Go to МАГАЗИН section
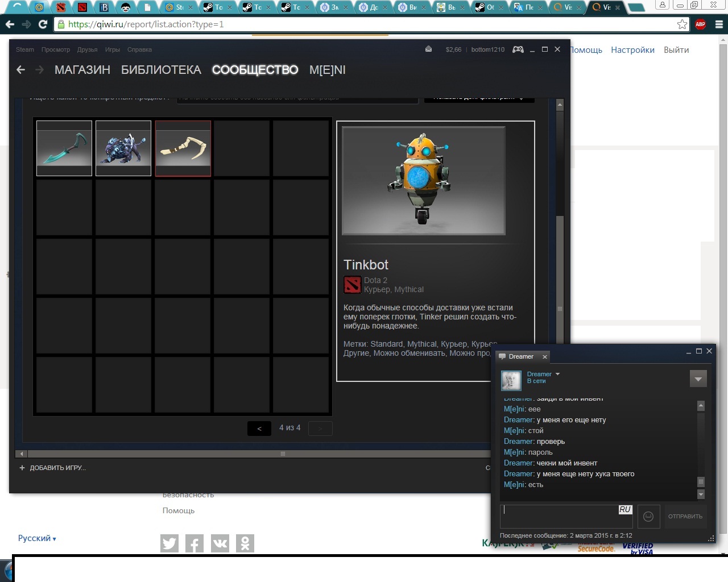 pos(82,70)
